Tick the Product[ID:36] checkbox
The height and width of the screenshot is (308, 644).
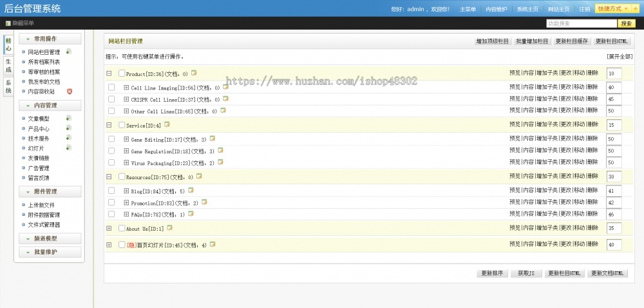click(x=122, y=73)
